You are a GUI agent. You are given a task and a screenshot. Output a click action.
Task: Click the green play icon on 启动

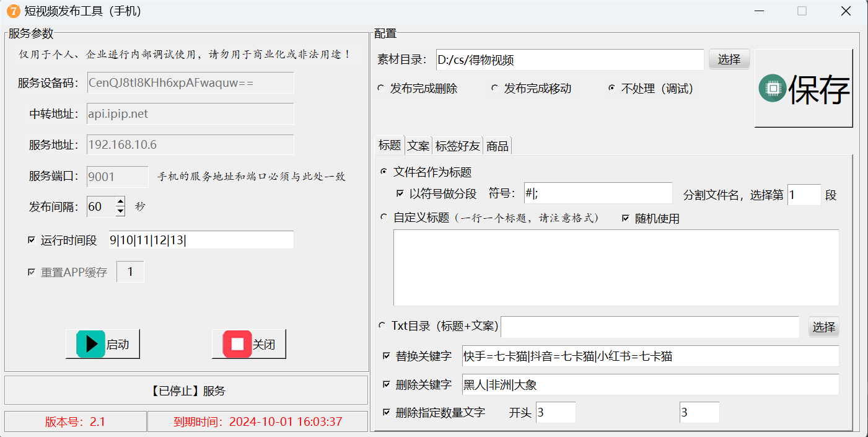coord(91,344)
